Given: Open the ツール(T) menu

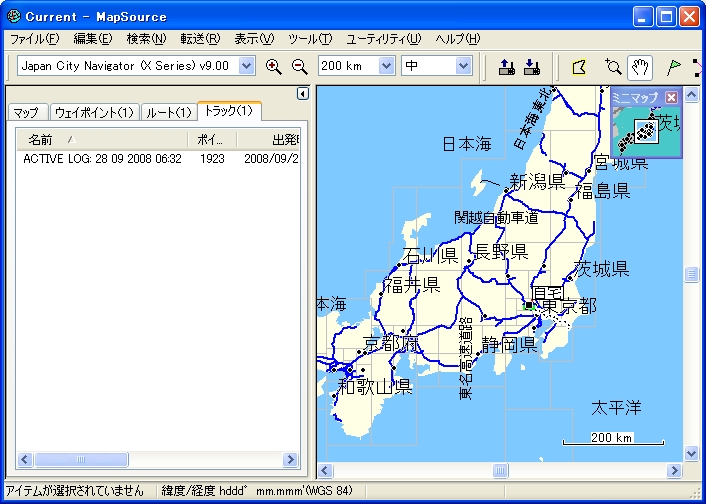Looking at the screenshot, I should point(310,39).
